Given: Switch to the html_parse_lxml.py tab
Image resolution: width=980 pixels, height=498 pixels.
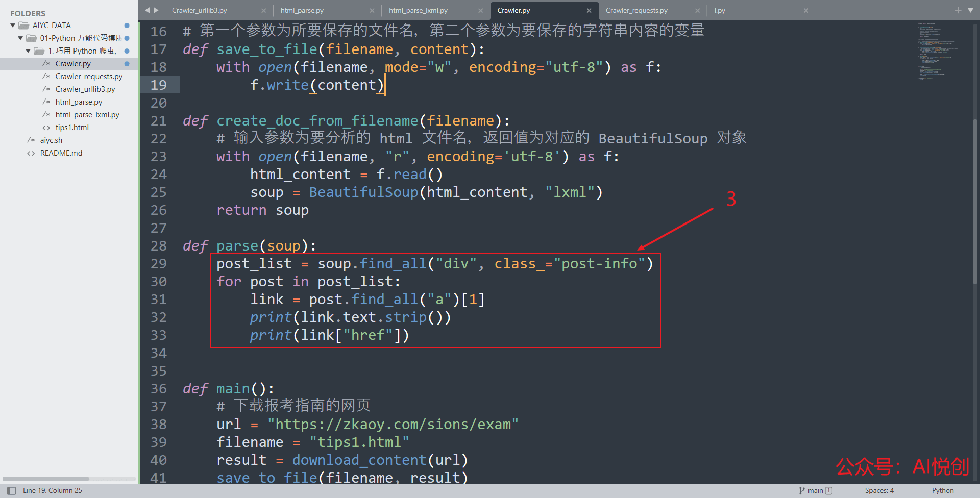Looking at the screenshot, I should tap(418, 10).
